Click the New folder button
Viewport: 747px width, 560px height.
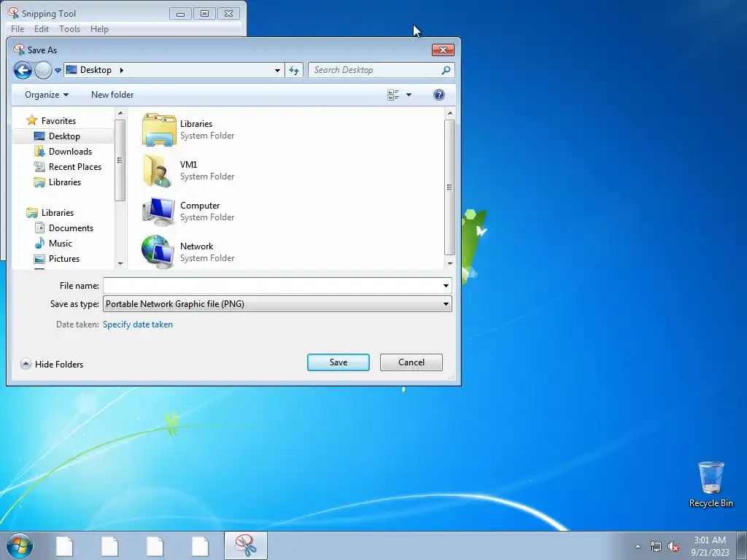112,95
